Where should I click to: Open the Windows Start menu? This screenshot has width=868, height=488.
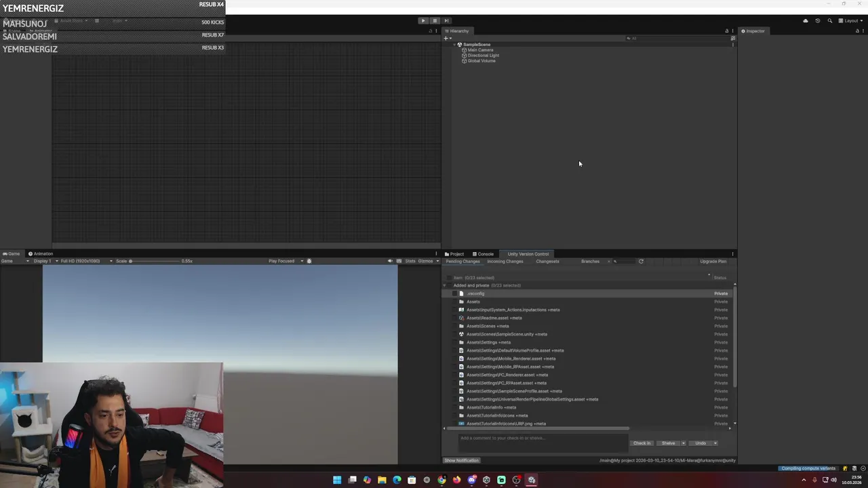(337, 480)
